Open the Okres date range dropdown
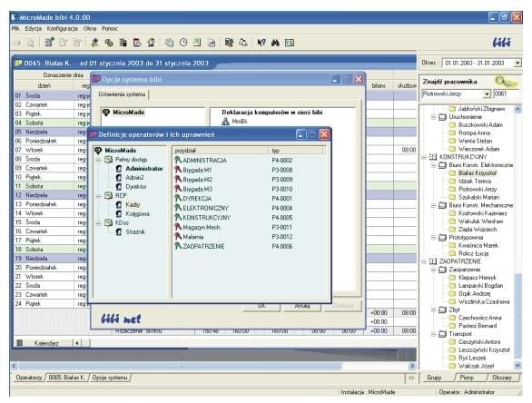Viewport: 532px width, 403px height. click(517, 64)
